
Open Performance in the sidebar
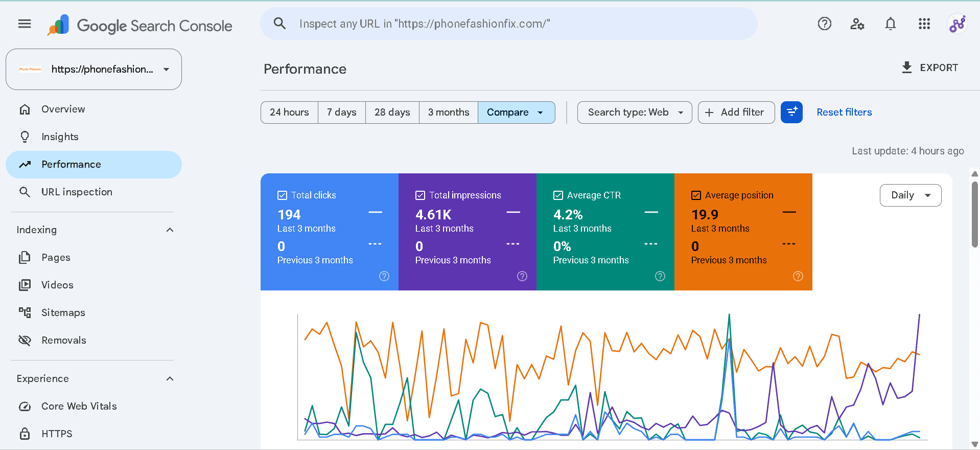coord(94,164)
